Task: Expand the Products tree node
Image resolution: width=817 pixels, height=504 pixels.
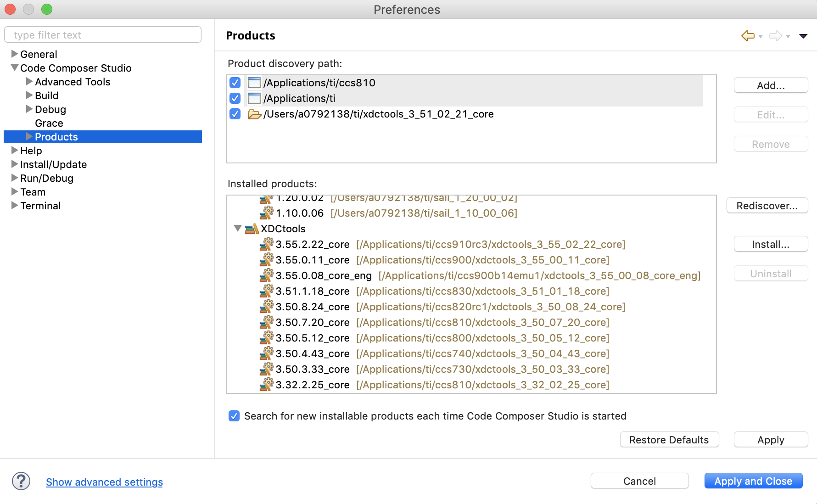Action: point(29,136)
